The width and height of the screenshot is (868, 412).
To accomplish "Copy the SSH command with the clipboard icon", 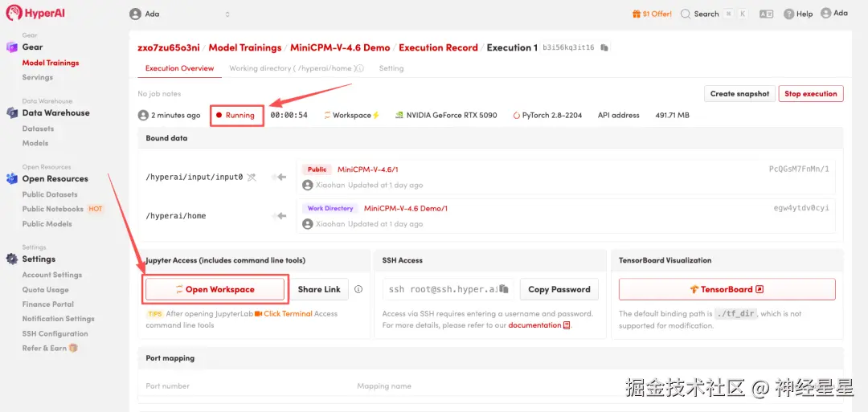I will tap(504, 288).
